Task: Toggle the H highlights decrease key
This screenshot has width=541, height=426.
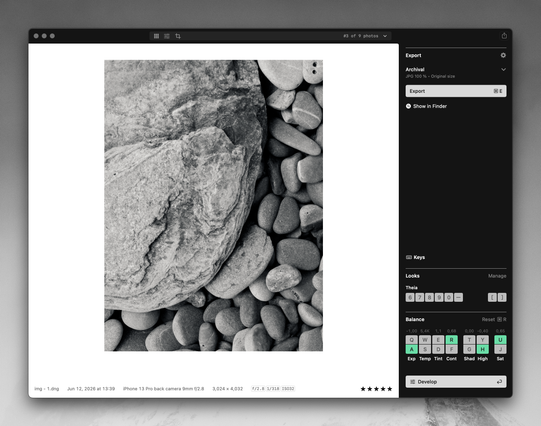Action: click(x=482, y=349)
